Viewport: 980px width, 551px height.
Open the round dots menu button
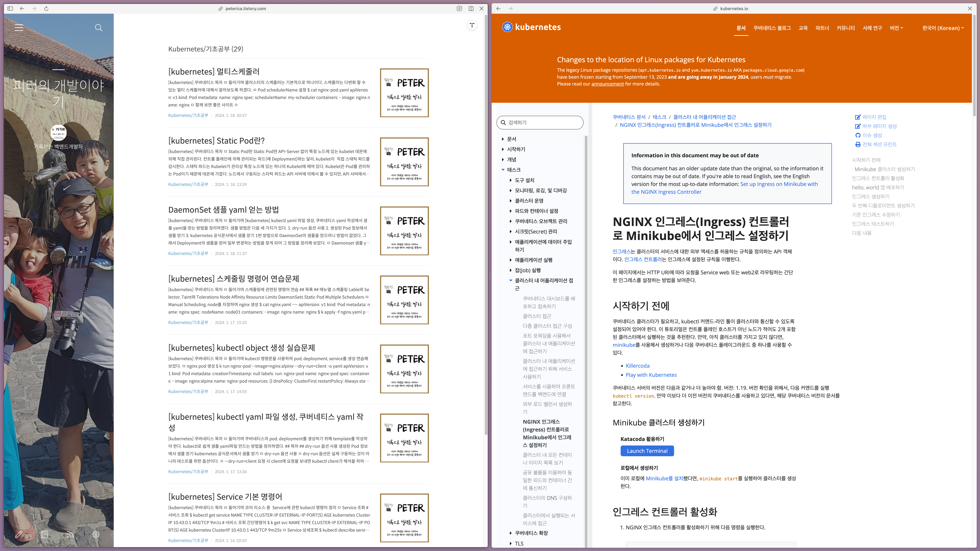point(472,25)
